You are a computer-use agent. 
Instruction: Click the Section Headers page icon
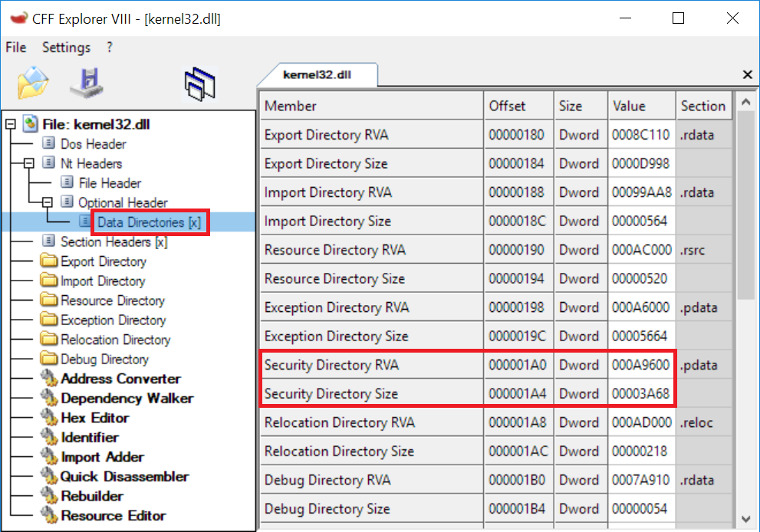(x=48, y=241)
